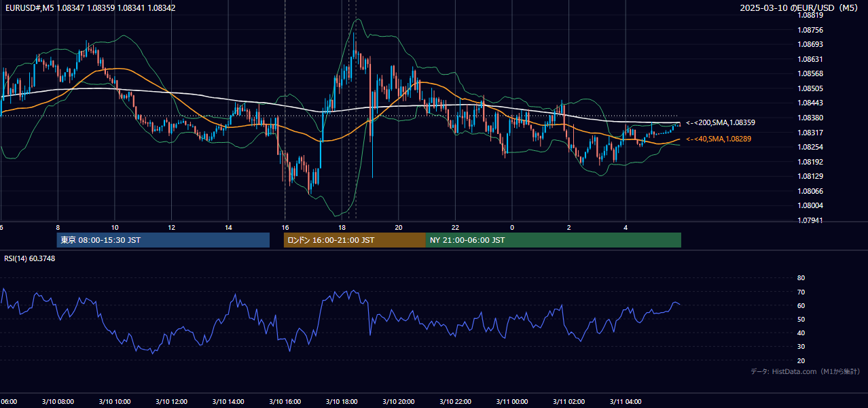This screenshot has width=868, height=408.
Task: Click the 3/10 16:00 time label
Action: [285, 402]
